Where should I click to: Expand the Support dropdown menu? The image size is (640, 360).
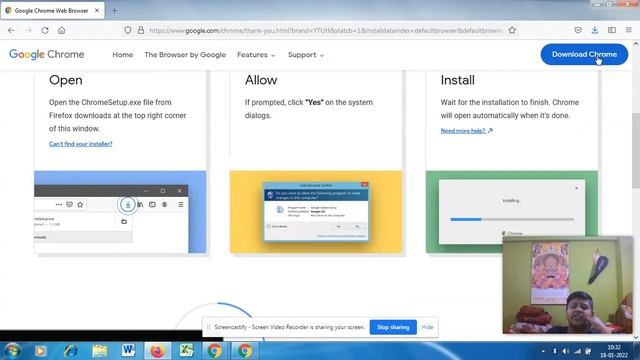pyautogui.click(x=306, y=55)
